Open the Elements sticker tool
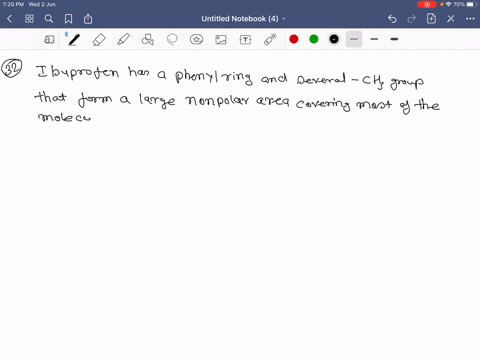The height and width of the screenshot is (360, 480). 196,39
